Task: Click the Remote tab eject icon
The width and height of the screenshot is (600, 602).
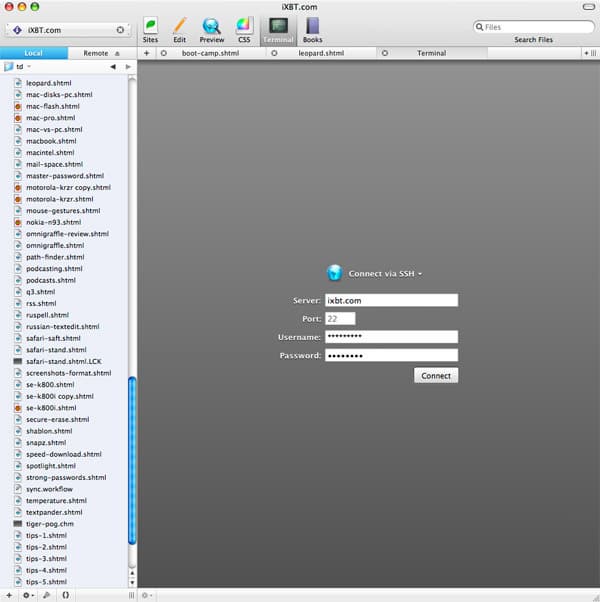Action: coord(117,53)
